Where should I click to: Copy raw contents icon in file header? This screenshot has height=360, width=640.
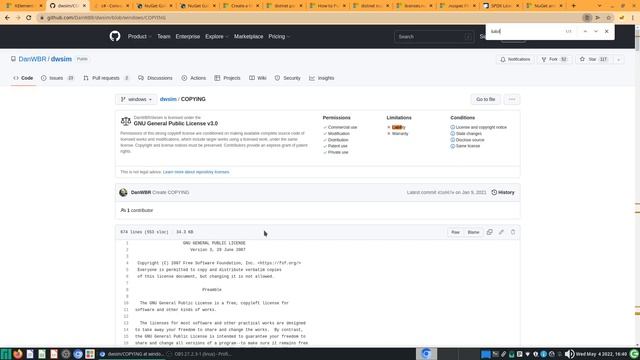(x=489, y=232)
